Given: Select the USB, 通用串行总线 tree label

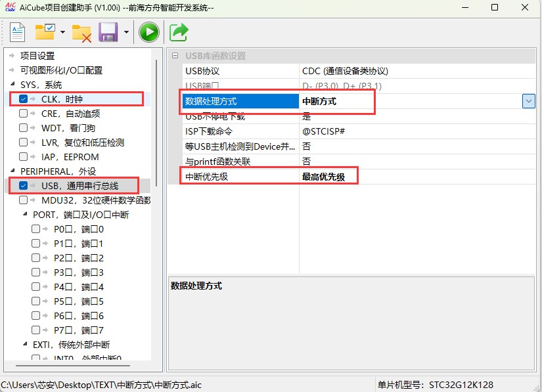Looking at the screenshot, I should [80, 186].
